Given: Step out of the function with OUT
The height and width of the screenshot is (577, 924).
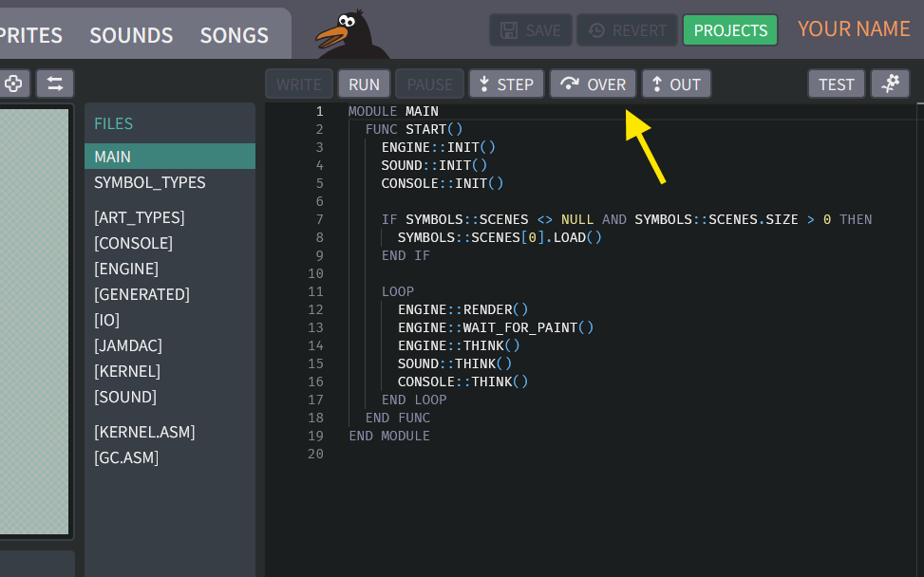Looking at the screenshot, I should click(x=676, y=84).
